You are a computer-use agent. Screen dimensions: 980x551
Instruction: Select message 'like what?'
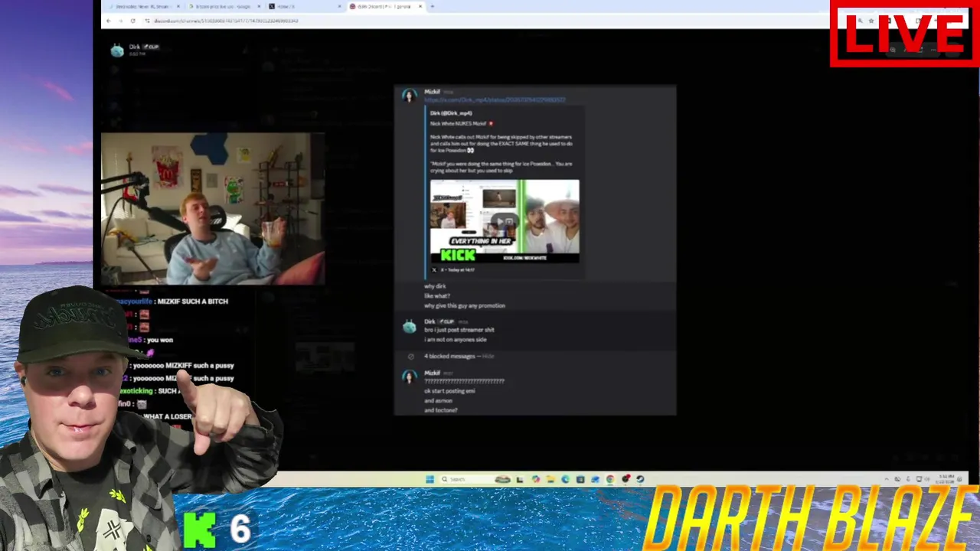coord(437,295)
